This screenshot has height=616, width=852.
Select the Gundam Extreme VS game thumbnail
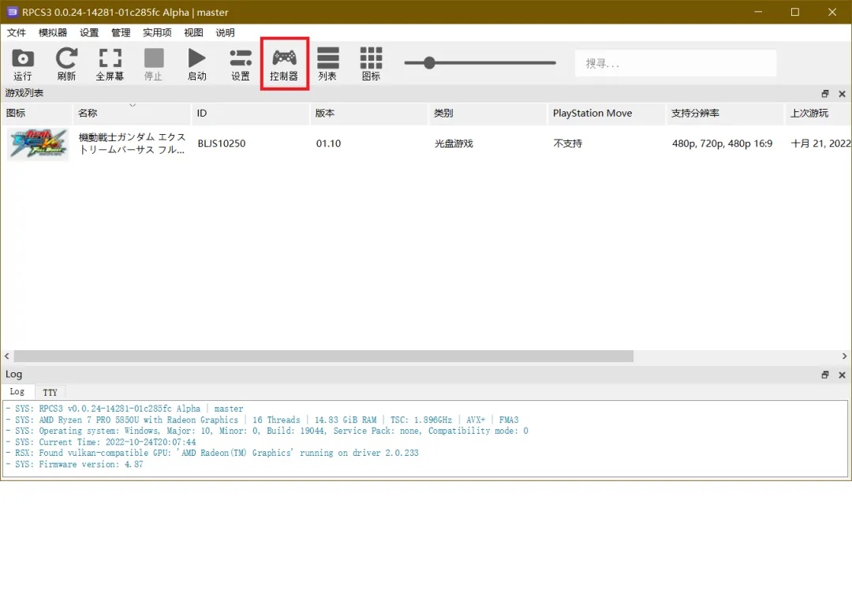38,144
